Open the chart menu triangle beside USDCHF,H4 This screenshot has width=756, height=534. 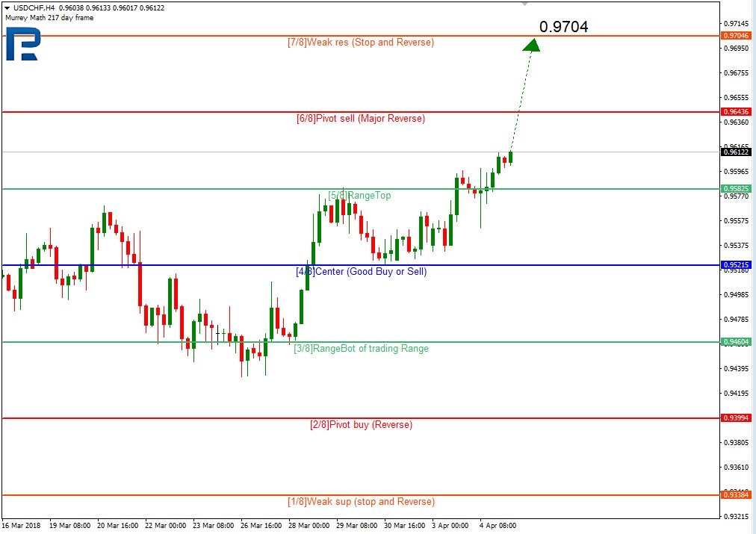coord(7,8)
